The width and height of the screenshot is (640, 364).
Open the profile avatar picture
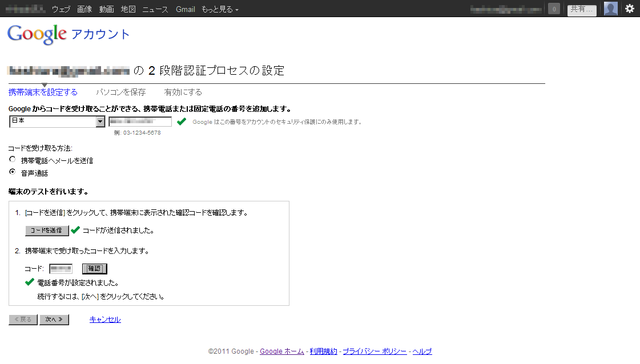click(x=610, y=9)
